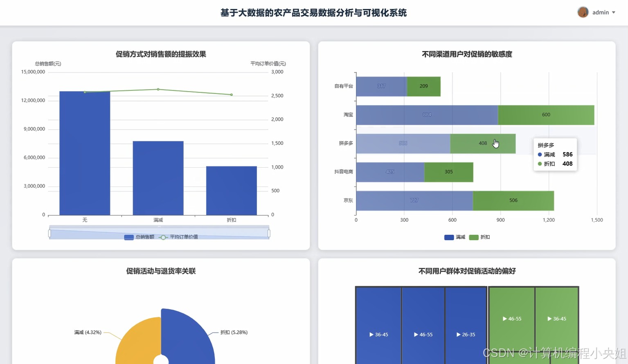Click the chart title 不同渠道用户对促销的敏感度

tap(467, 54)
